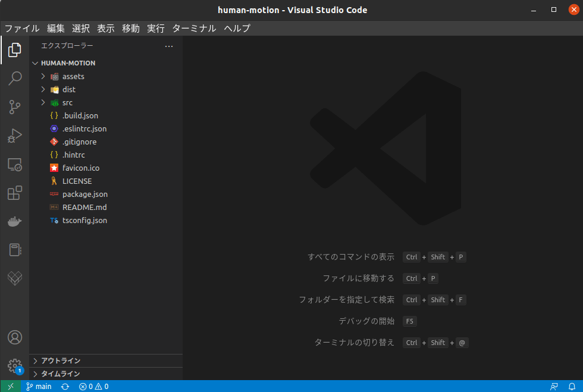Open the ターミナル menu

(194, 29)
